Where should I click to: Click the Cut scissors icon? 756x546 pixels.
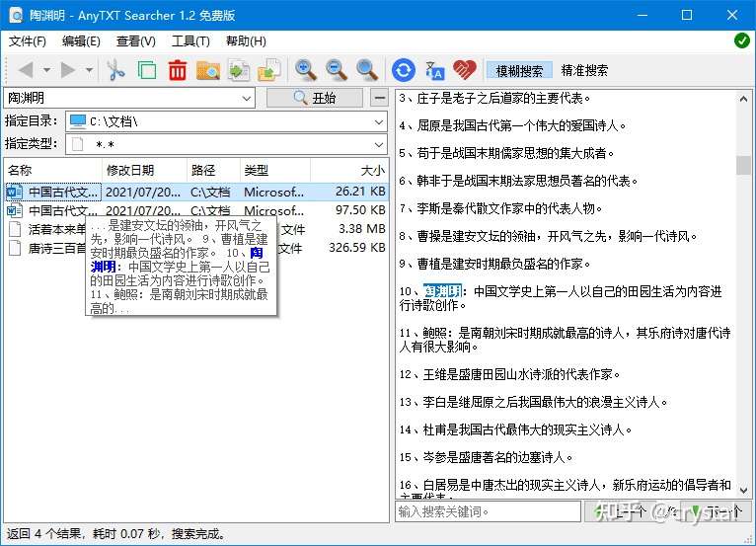point(115,70)
